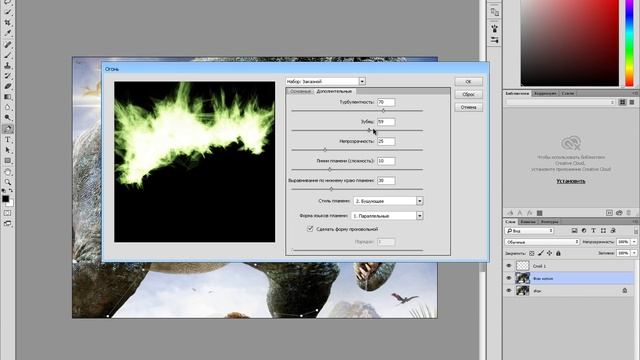The image size is (640, 360).
Task: Toggle Quick Mask mode icon
Action: pyautogui.click(x=7, y=213)
